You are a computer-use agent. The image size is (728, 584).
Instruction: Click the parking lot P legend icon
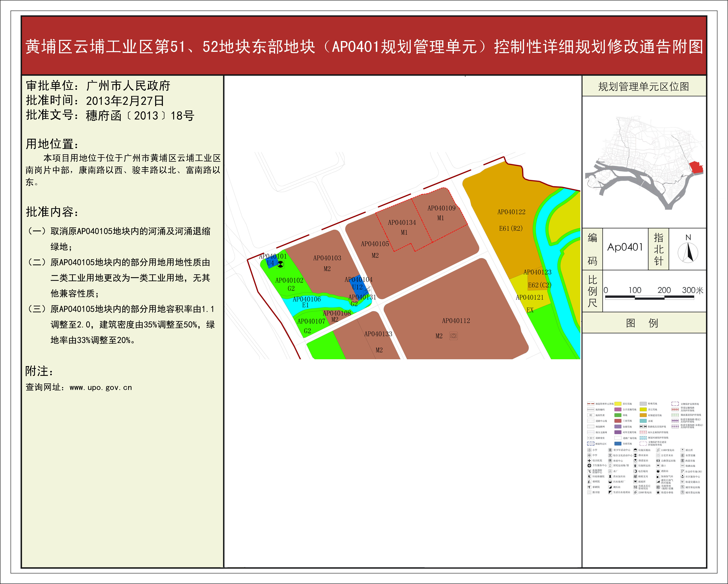pos(682,471)
